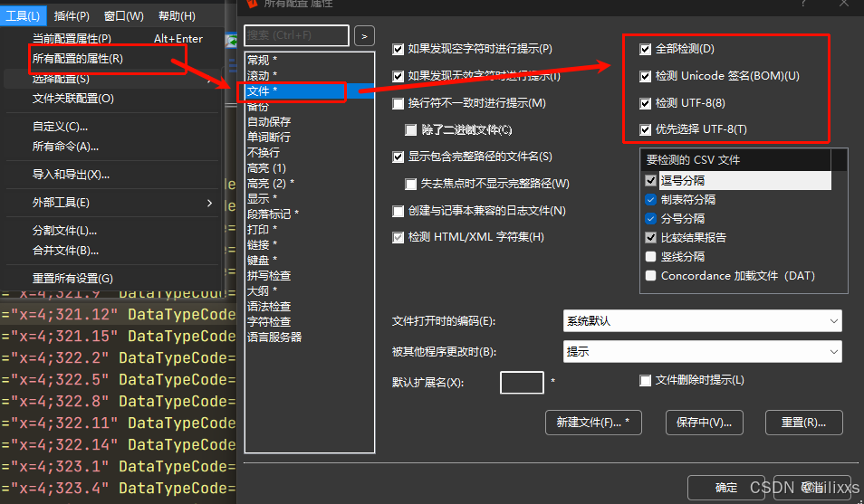Viewport: 864px width, 504px height.
Task: Select 滚动 in the category list
Action: coord(310,75)
